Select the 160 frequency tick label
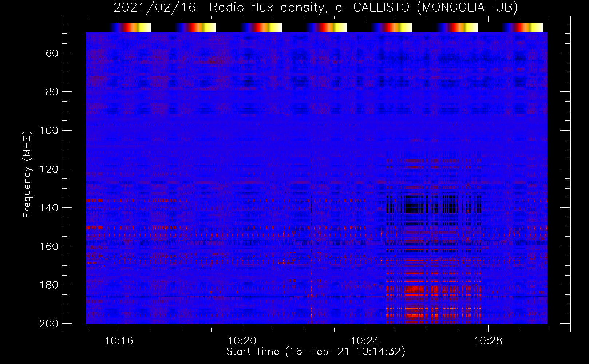 click(x=49, y=246)
